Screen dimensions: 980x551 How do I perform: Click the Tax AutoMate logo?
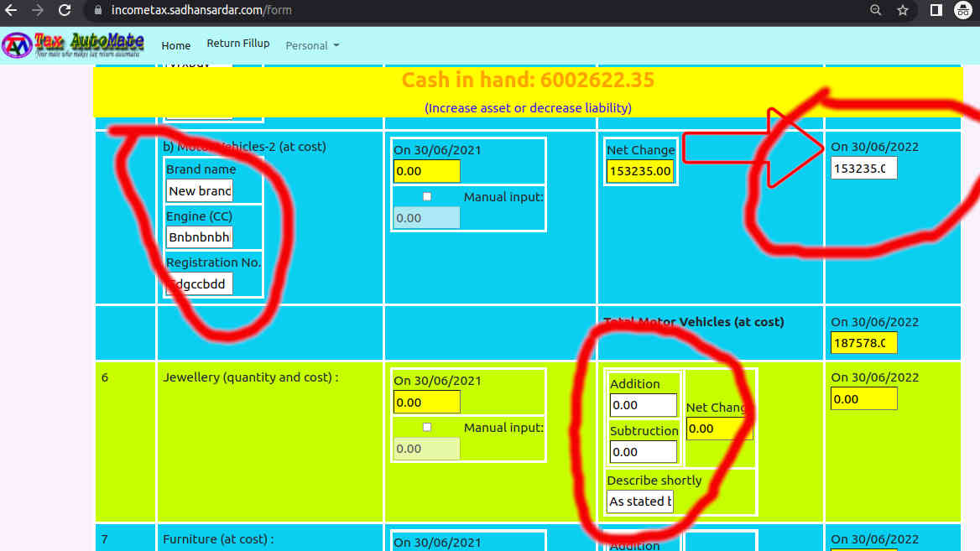[x=74, y=44]
